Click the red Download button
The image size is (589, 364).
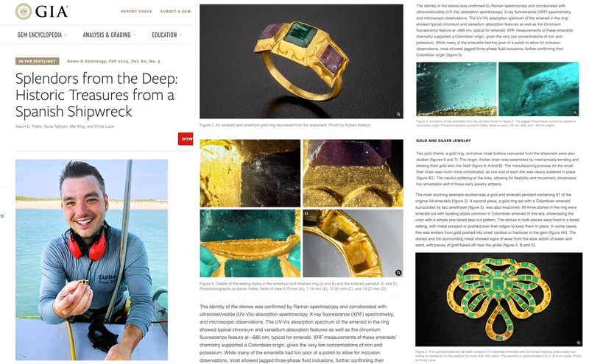click(186, 139)
